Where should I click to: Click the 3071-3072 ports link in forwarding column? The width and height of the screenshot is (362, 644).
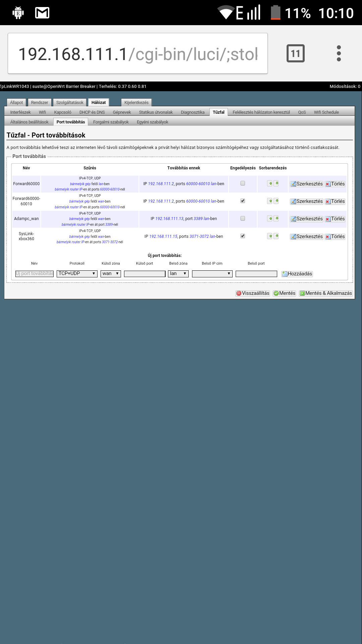199,236
